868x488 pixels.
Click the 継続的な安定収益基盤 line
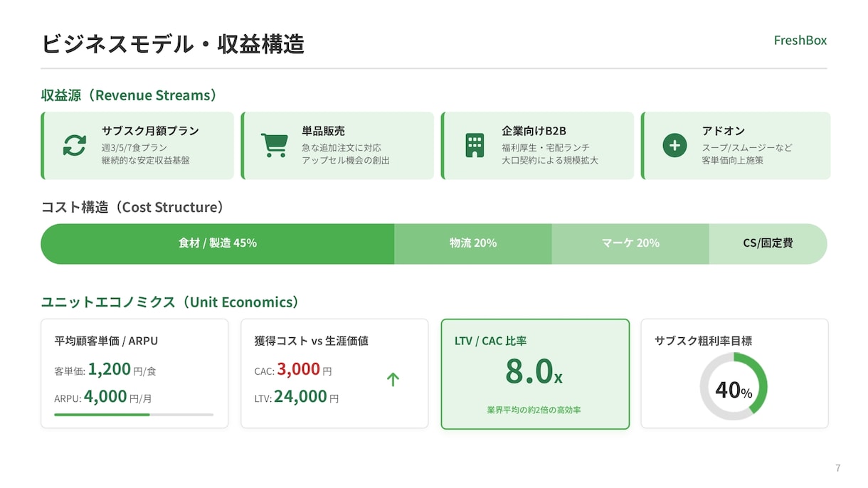[x=146, y=160]
